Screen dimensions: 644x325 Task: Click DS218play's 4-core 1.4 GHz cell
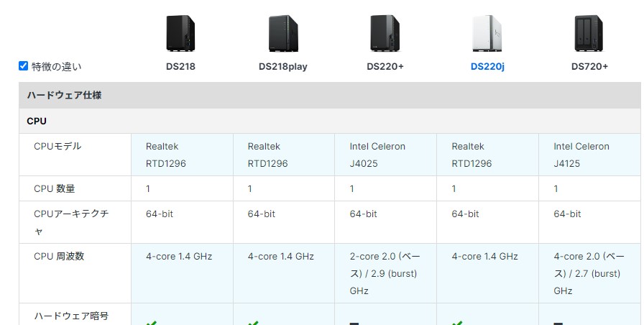tap(284, 273)
